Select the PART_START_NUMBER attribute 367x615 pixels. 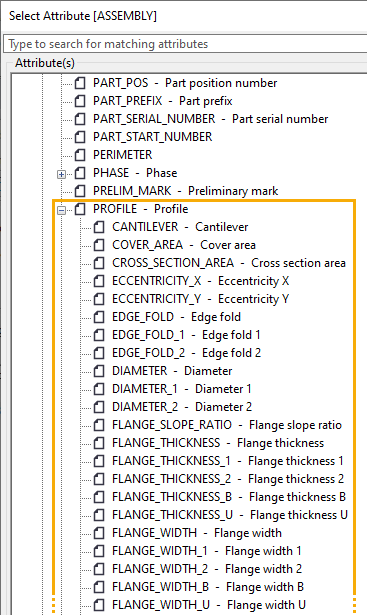point(153,137)
